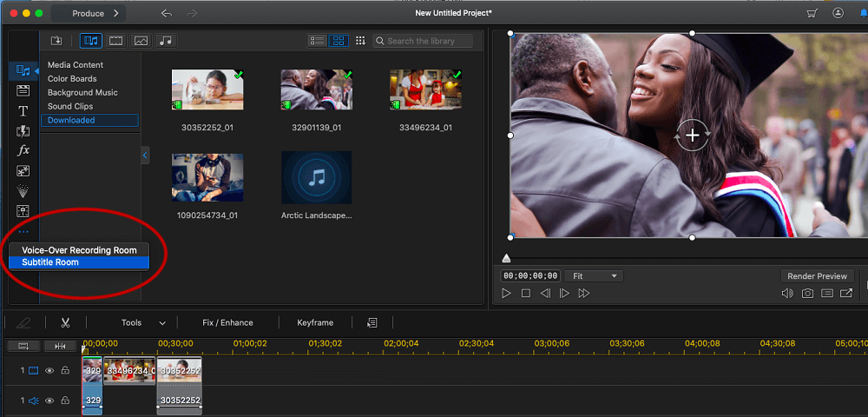Choose Voice-Over Recording Room option
This screenshot has height=417, width=868.
[79, 250]
